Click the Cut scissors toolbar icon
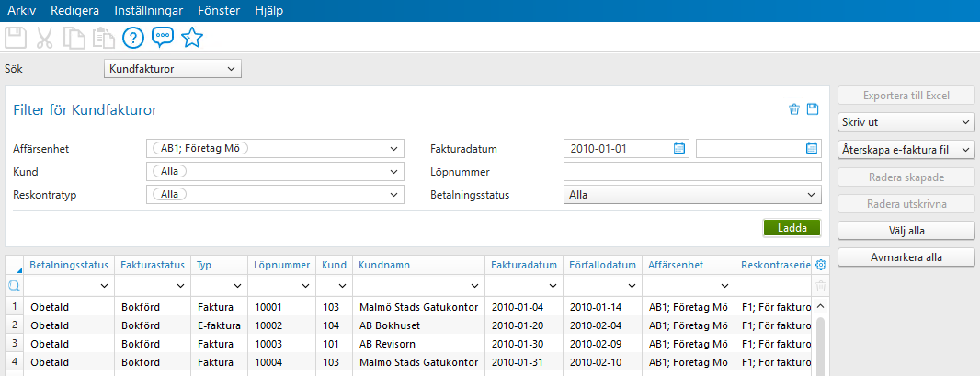 44,38
